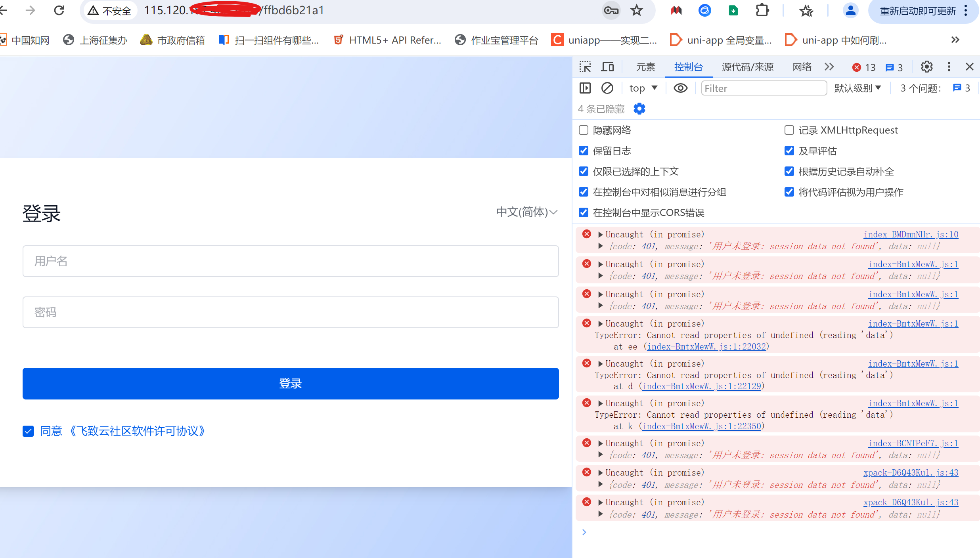Open the saved password key icon
The height and width of the screenshot is (558, 980).
(x=611, y=11)
